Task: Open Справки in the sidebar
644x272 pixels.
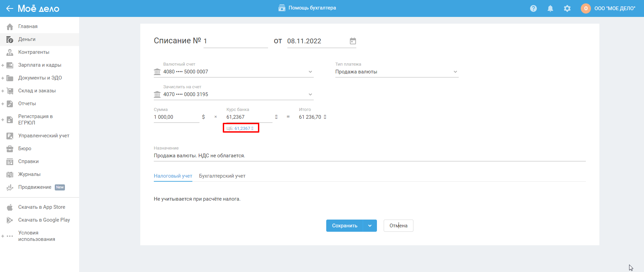Action: click(40, 161)
